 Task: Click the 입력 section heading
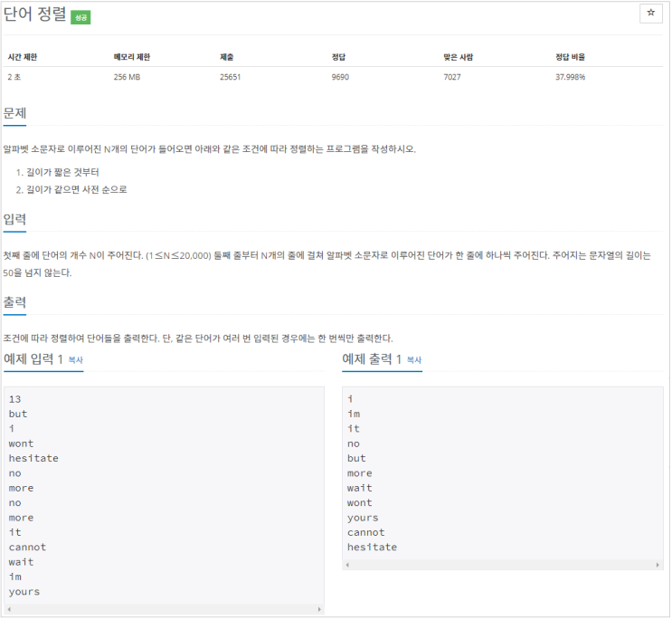click(x=14, y=219)
